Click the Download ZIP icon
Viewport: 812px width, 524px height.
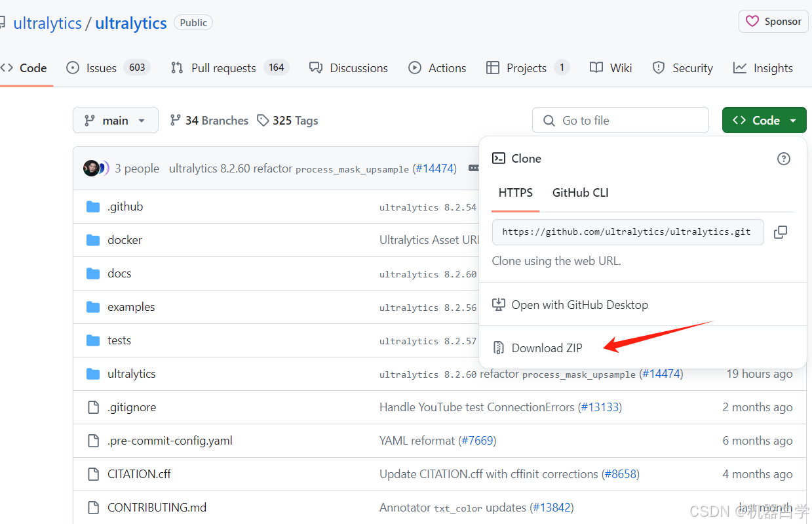(x=499, y=348)
